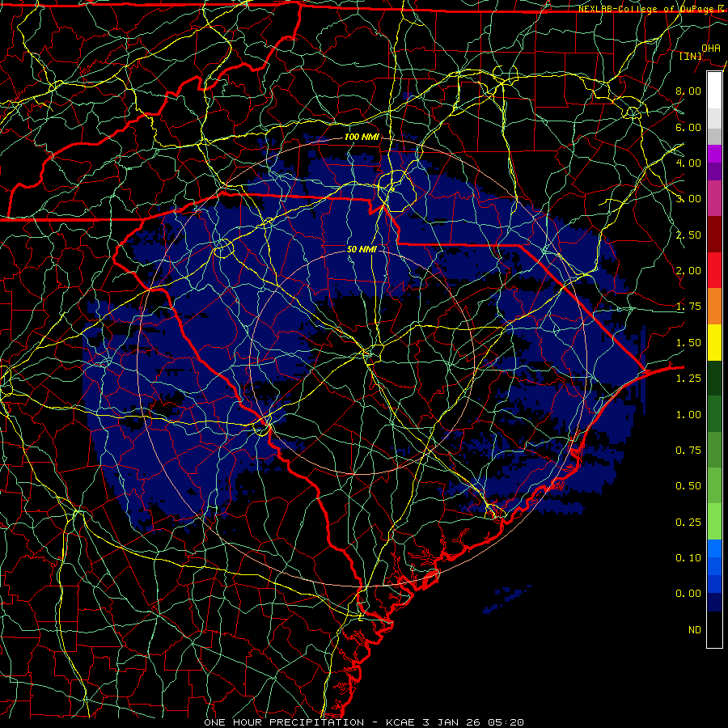Pick the pink legend swatch near 3.00
This screenshot has height=728, width=728.
click(x=714, y=199)
